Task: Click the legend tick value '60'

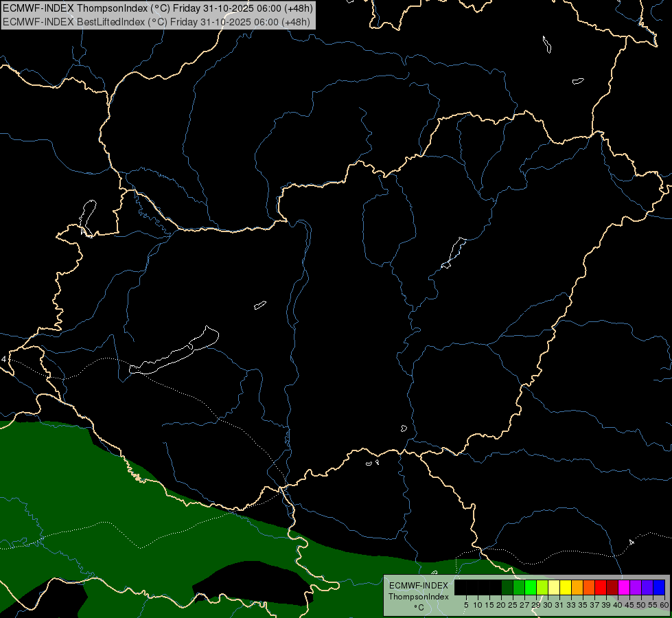Action: click(x=664, y=605)
